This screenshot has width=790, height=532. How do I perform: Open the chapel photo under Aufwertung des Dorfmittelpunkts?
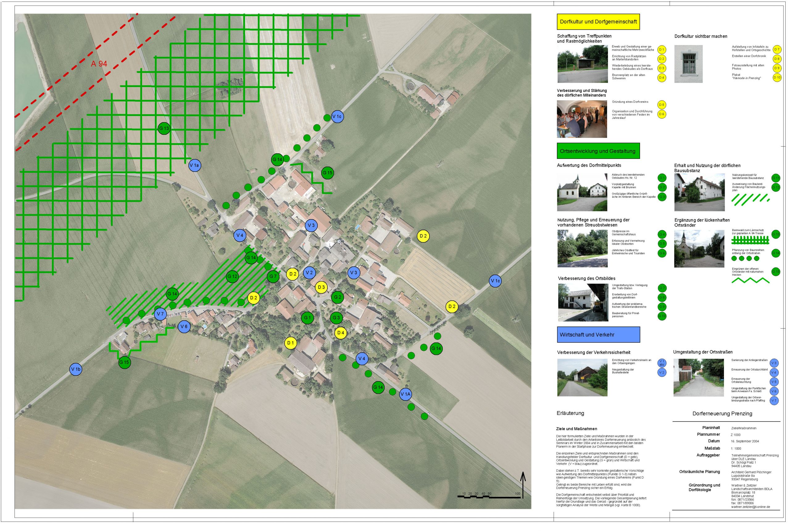coord(582,192)
